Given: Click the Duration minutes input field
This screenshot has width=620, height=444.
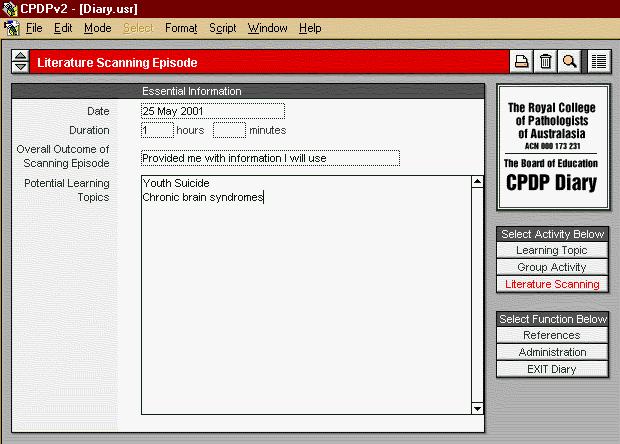Looking at the screenshot, I should [x=228, y=130].
